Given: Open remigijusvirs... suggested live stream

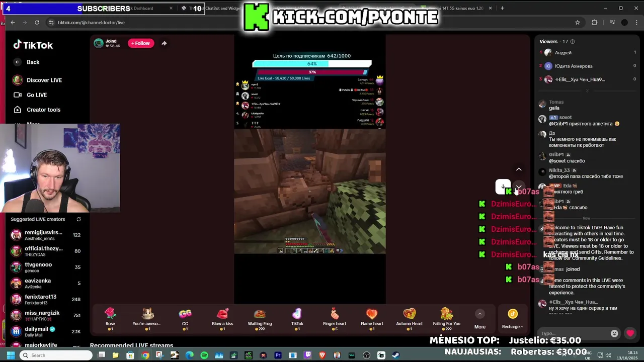Looking at the screenshot, I should click(x=45, y=235).
